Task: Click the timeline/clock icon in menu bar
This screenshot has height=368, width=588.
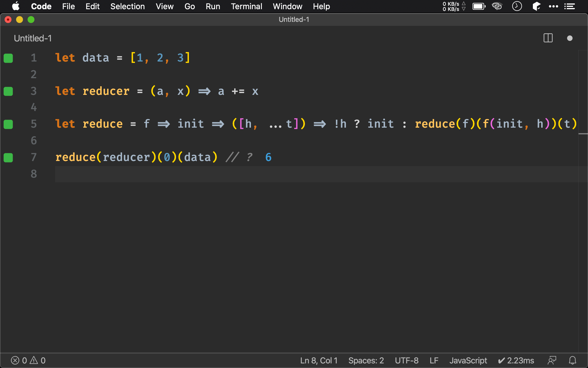Action: click(517, 6)
